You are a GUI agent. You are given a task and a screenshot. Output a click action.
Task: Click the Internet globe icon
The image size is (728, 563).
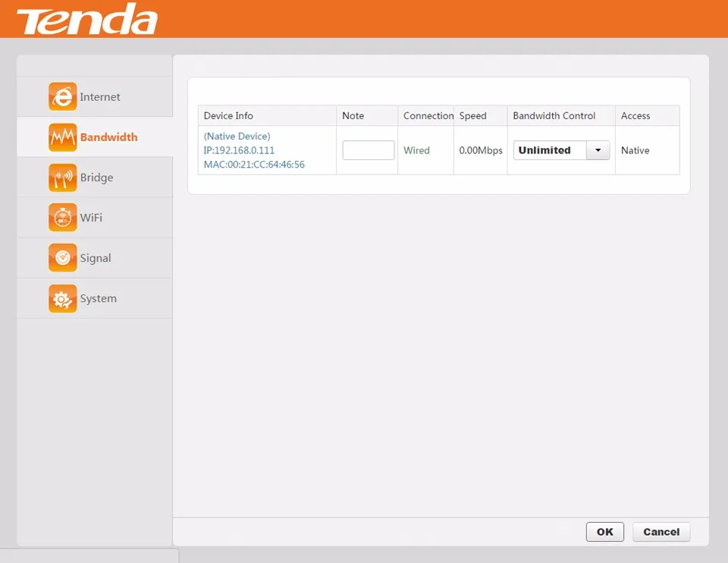click(x=63, y=96)
